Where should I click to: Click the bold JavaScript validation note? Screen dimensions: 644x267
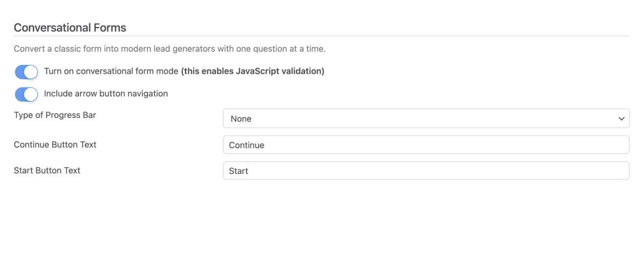click(x=253, y=71)
